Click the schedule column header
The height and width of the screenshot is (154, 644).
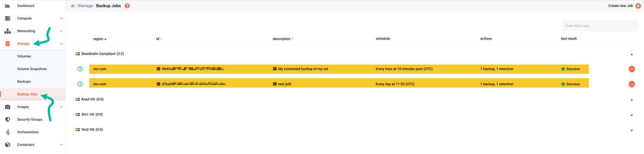pyautogui.click(x=383, y=39)
